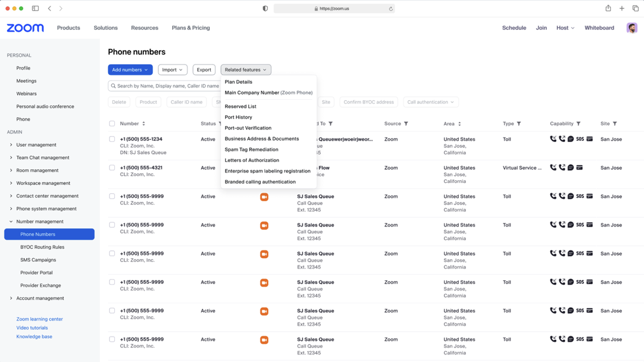
Task: Focus the phone number search field
Action: coord(165,86)
